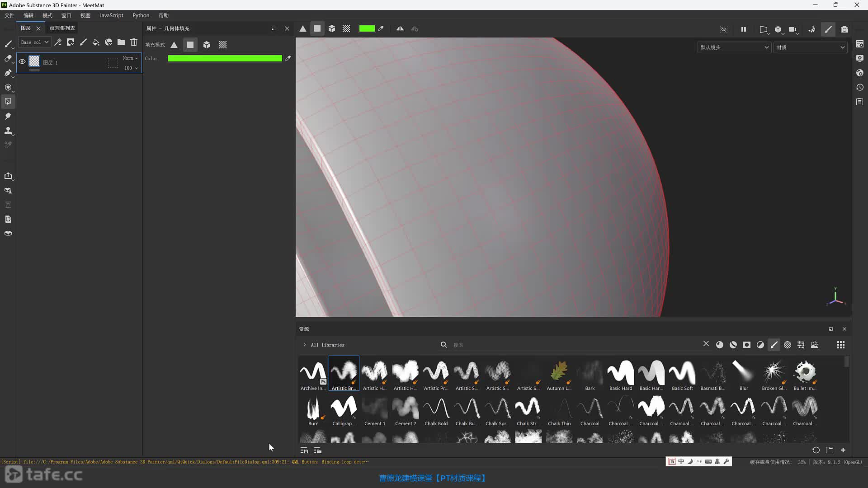Viewport: 868px width, 488px height.
Task: Add a mask to the layer
Action: (x=71, y=42)
